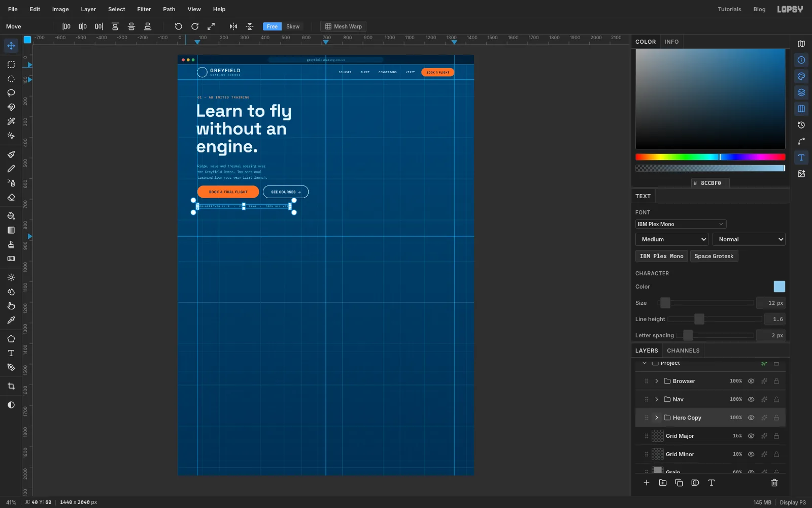
Task: Open the Filter menu
Action: coord(144,9)
